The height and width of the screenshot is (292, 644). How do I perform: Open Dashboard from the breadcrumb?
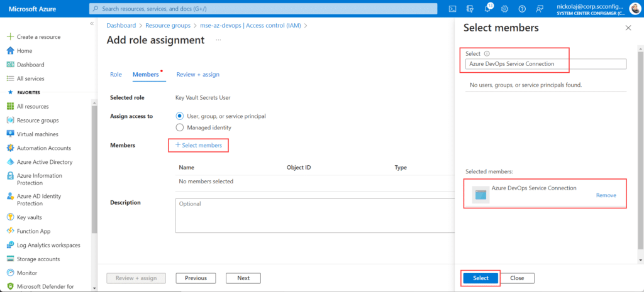coord(121,25)
